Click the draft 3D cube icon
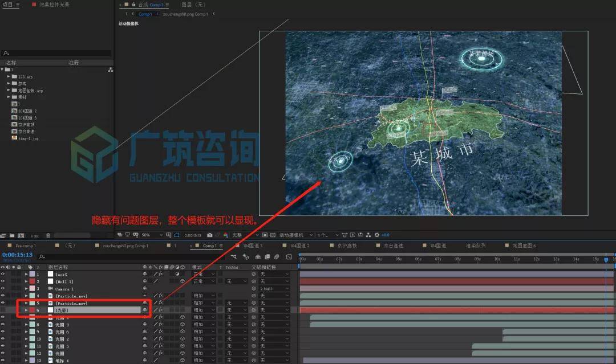This screenshot has height=364, width=616. click(x=246, y=257)
